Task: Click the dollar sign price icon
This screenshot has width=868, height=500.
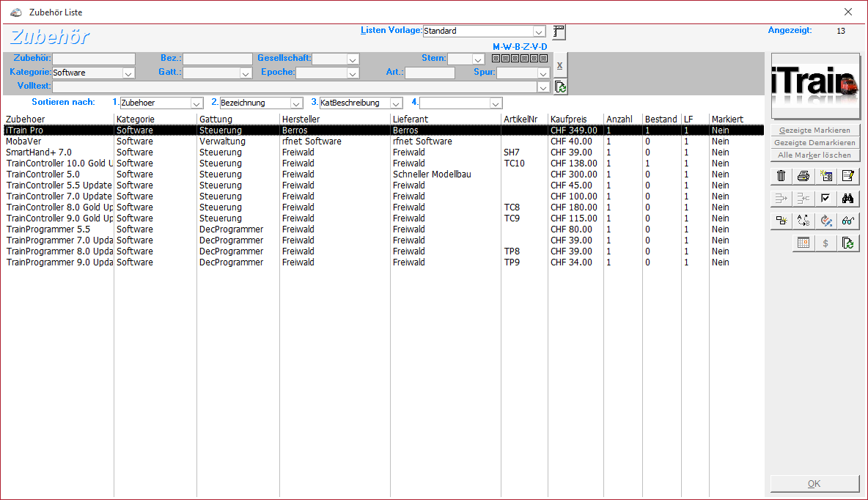Action: 826,243
